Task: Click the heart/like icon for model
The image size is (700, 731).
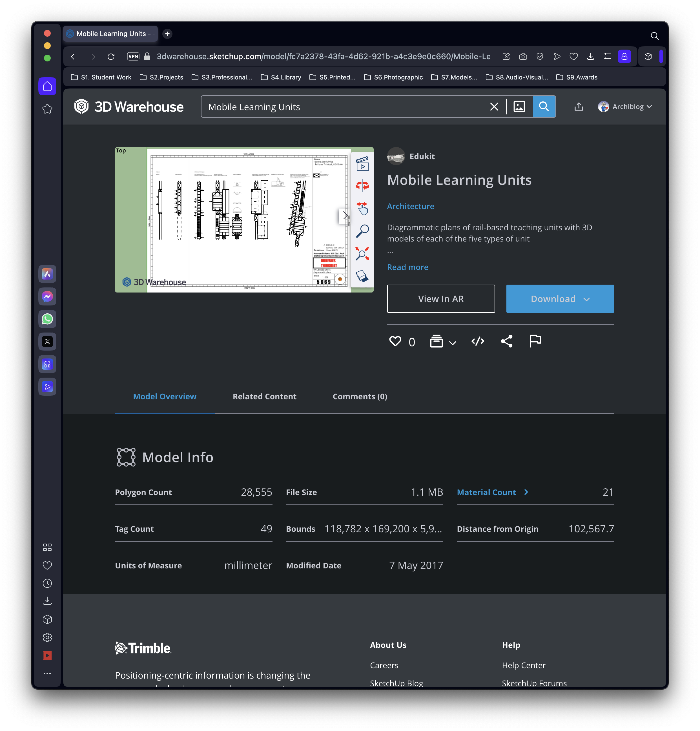Action: pyautogui.click(x=395, y=341)
